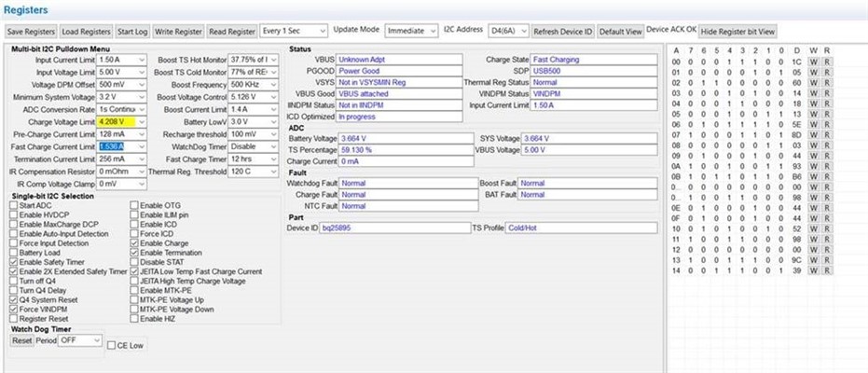This screenshot has width=868, height=373.
Task: Open the Fast Charge Current Limit dropdown
Action: tap(121, 146)
